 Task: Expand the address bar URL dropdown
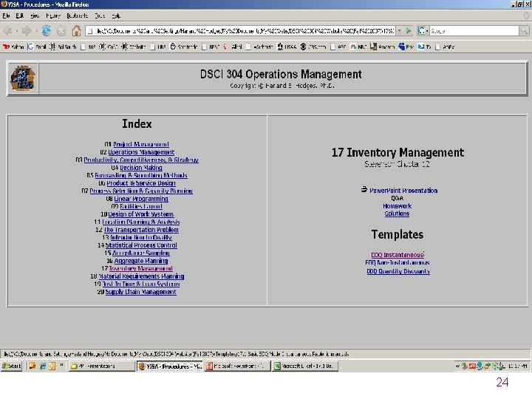[x=399, y=31]
